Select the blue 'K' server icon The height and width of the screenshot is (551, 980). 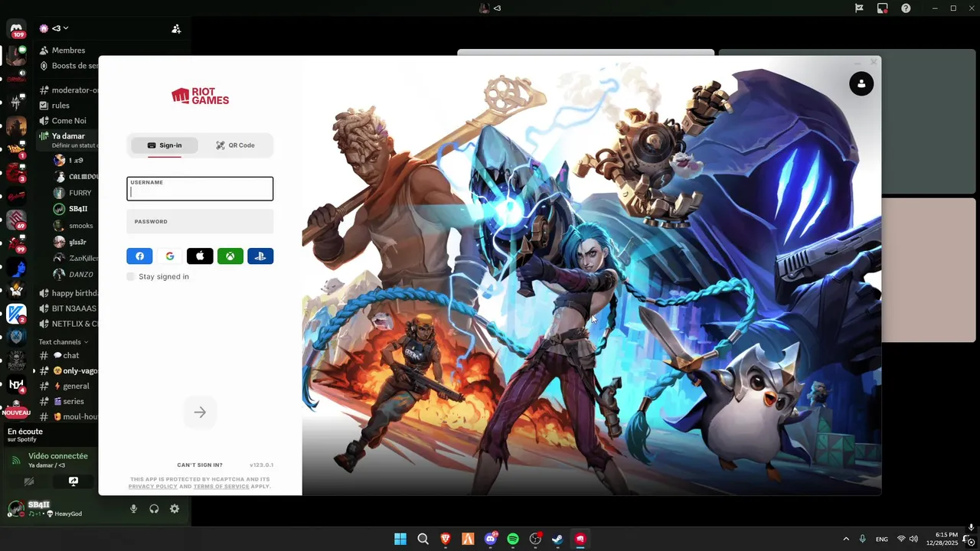coord(16,313)
